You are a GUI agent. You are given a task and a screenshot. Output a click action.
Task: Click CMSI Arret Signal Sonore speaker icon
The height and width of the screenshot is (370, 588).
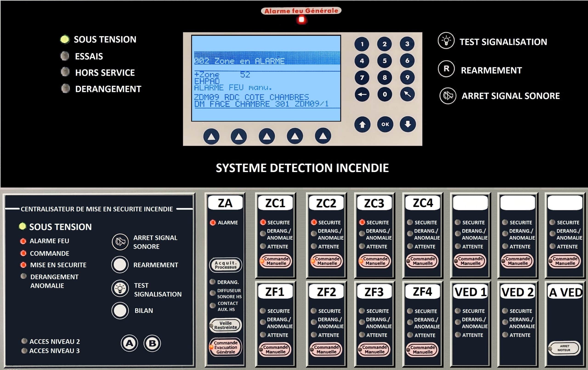coord(120,242)
